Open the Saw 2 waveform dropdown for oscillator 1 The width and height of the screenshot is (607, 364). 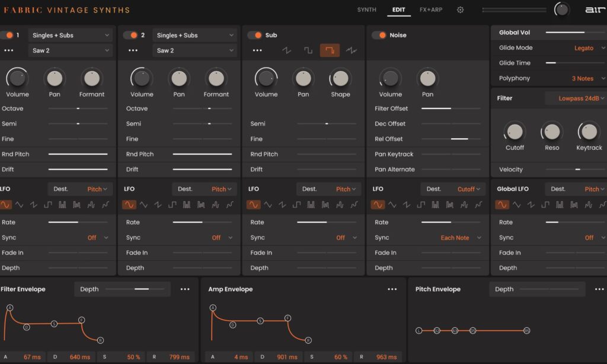tap(70, 50)
